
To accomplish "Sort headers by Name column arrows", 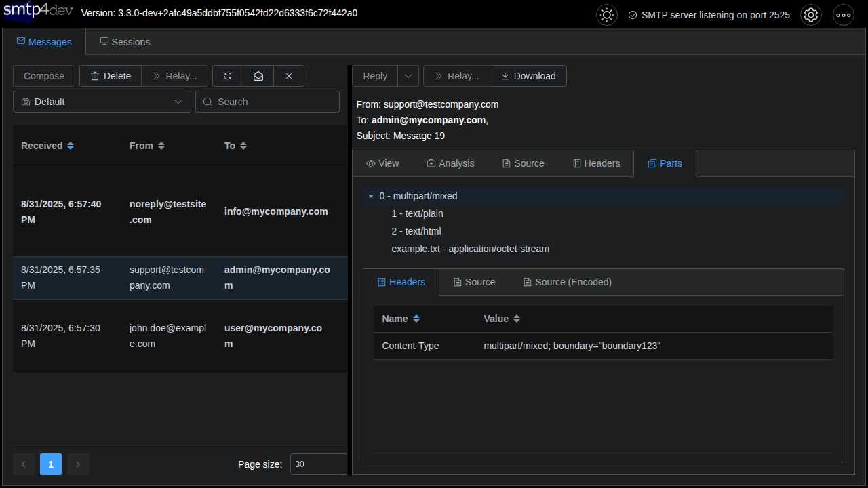I will [x=416, y=319].
